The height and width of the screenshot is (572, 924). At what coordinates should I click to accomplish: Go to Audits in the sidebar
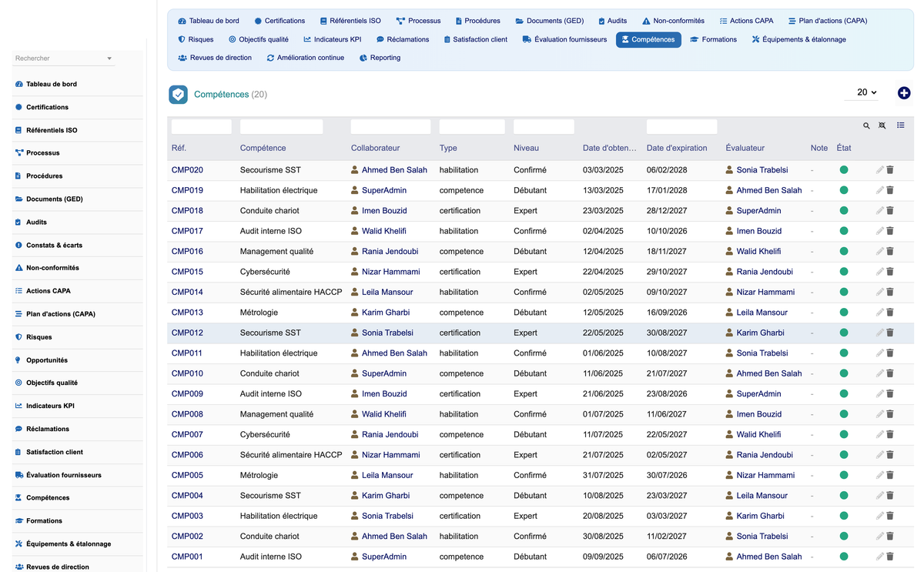(x=36, y=222)
